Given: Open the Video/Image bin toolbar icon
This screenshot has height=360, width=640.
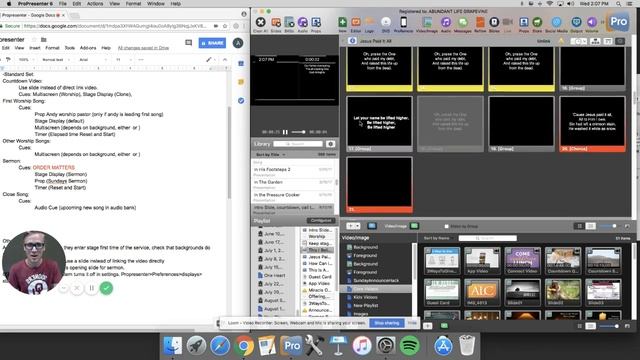Looking at the screenshot, I should pos(427,22).
